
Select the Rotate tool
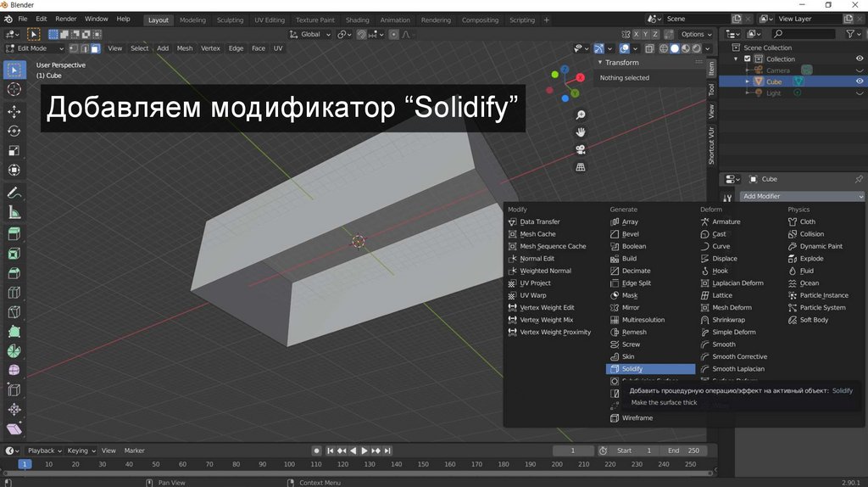pos(14,131)
